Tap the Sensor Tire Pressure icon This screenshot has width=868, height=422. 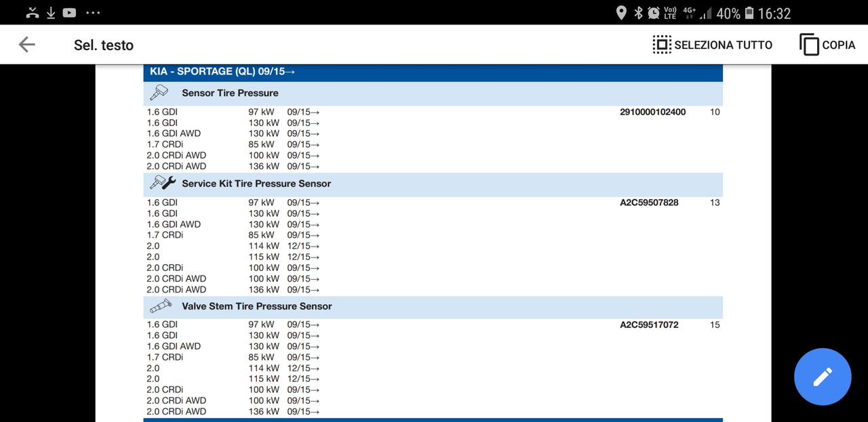[159, 93]
